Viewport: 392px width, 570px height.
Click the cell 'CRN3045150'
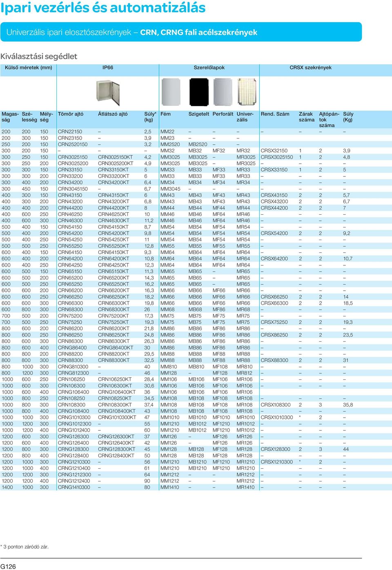point(73,189)
